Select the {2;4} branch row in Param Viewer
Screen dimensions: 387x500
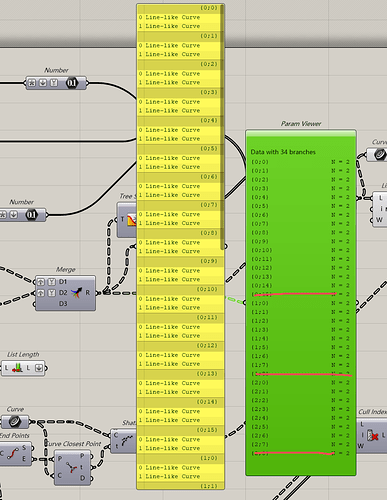(x=301, y=418)
